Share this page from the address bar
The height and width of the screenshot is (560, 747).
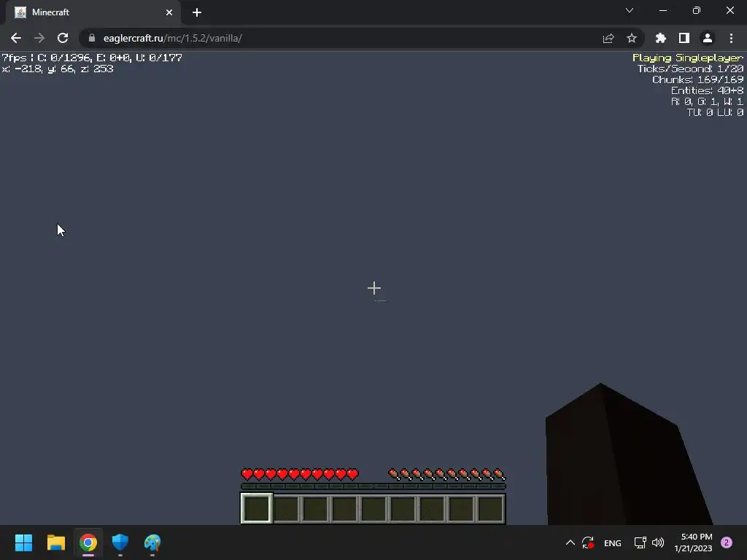[608, 38]
